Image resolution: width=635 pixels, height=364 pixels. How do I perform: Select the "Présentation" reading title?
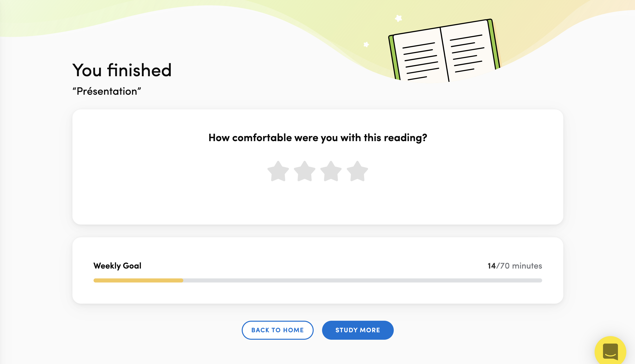[107, 92]
